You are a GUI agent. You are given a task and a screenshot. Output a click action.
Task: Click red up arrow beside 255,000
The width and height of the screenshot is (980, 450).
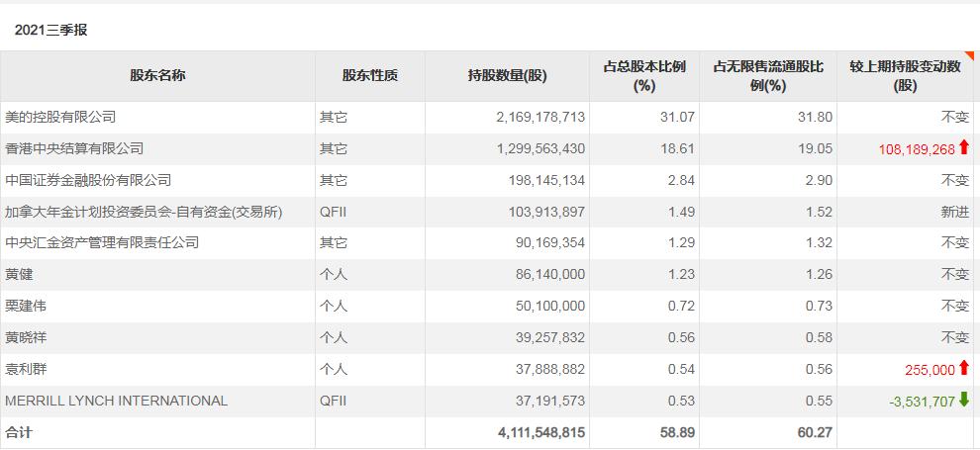pyautogui.click(x=964, y=369)
